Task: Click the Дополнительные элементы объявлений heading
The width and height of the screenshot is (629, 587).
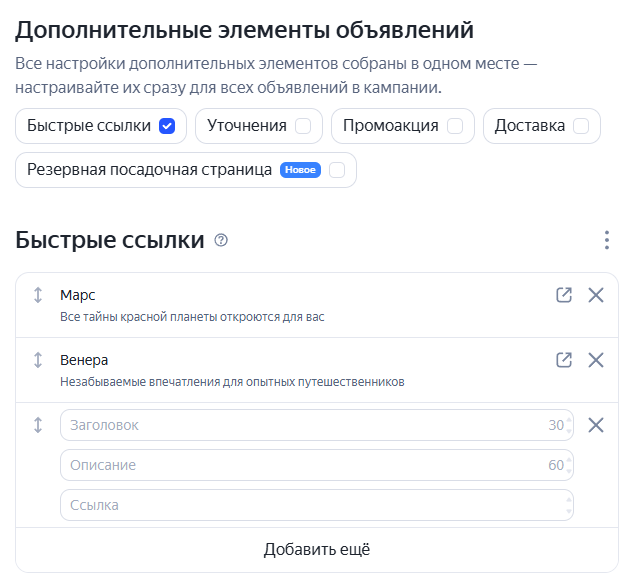Action: click(245, 30)
